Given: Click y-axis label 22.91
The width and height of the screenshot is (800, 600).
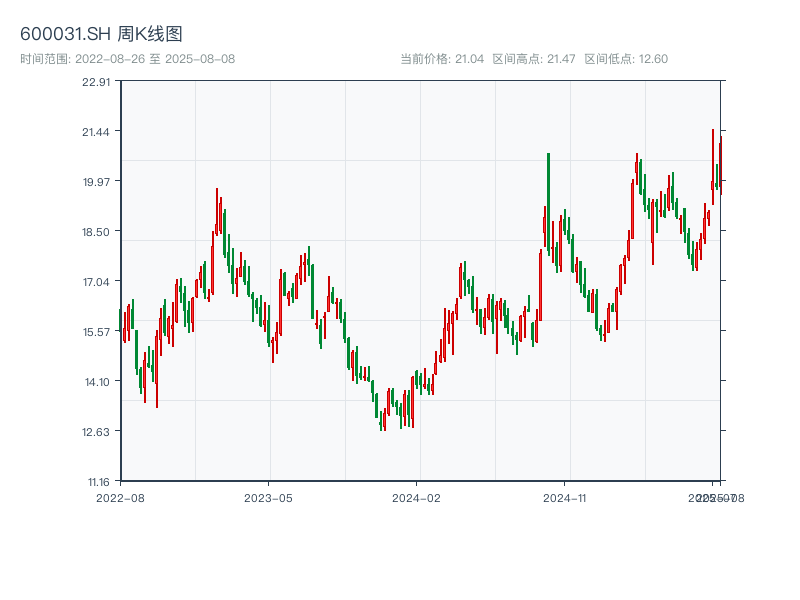Looking at the screenshot, I should [96, 82].
